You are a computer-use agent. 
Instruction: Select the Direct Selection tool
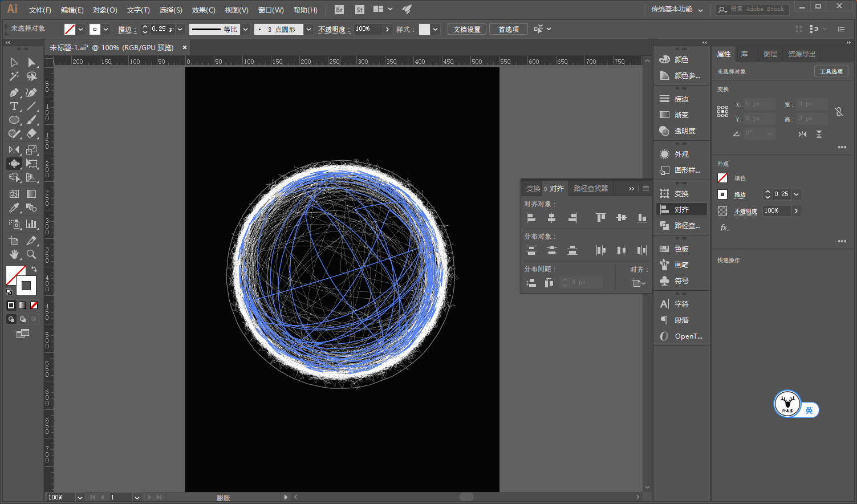point(31,62)
